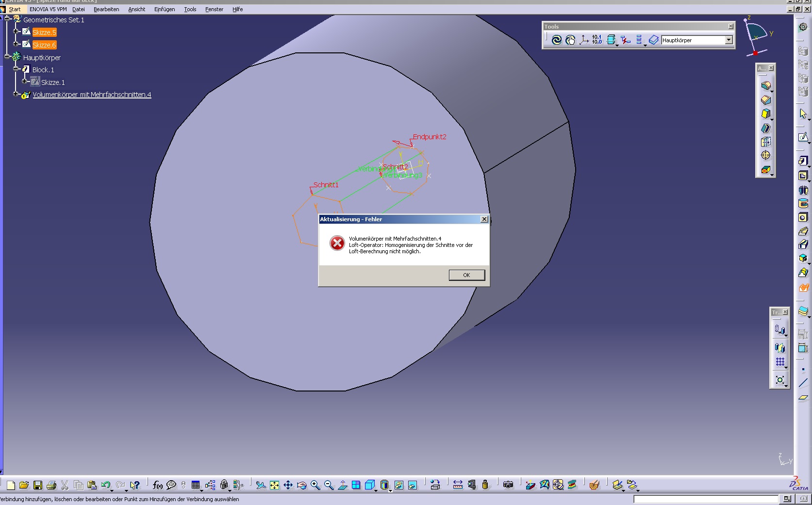The height and width of the screenshot is (505, 812).
Task: Click the Manual Update hand icon in Tools
Action: coord(570,40)
